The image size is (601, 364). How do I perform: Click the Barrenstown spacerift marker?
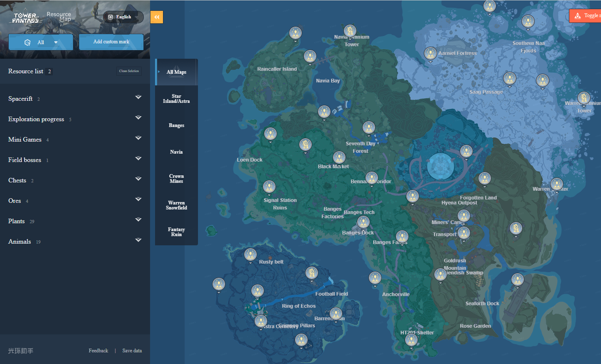[336, 314]
